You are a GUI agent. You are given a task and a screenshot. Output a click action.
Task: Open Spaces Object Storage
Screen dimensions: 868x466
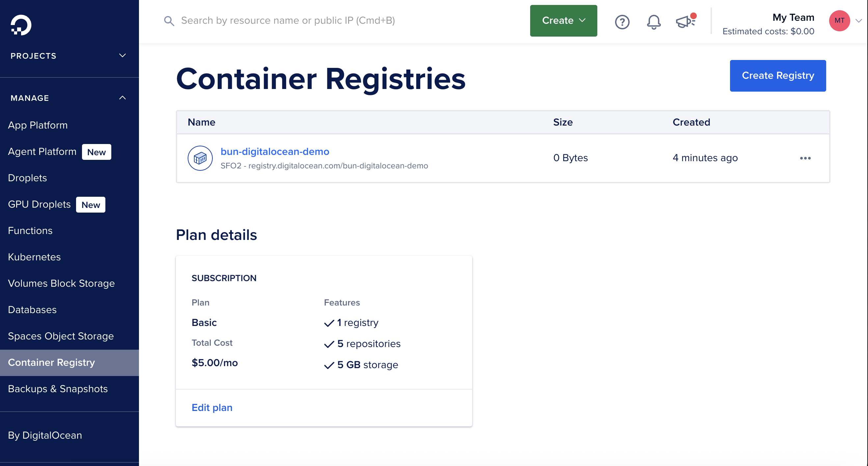[x=61, y=336]
